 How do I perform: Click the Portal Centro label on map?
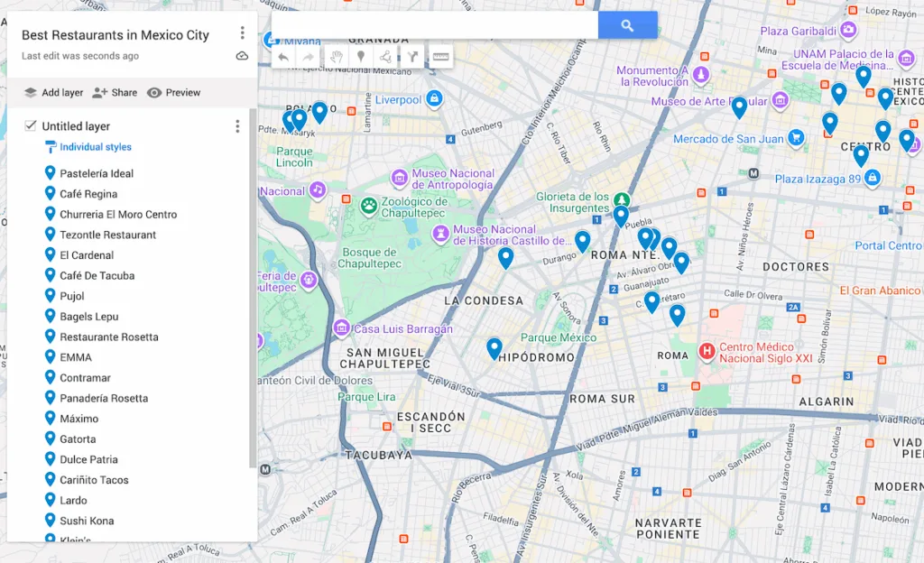(889, 245)
